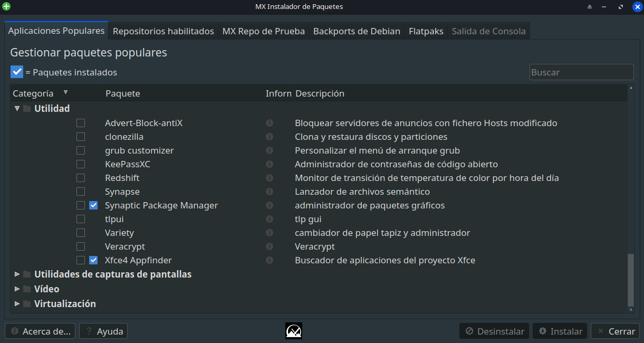The height and width of the screenshot is (343, 644).
Task: View info icon for KeePassXC
Action: [269, 164]
